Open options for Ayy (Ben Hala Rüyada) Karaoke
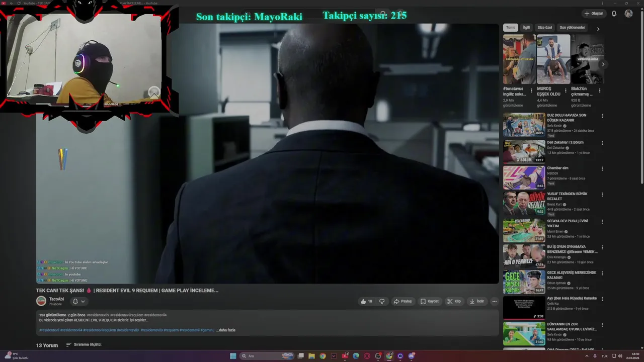This screenshot has width=644, height=362. click(x=602, y=299)
